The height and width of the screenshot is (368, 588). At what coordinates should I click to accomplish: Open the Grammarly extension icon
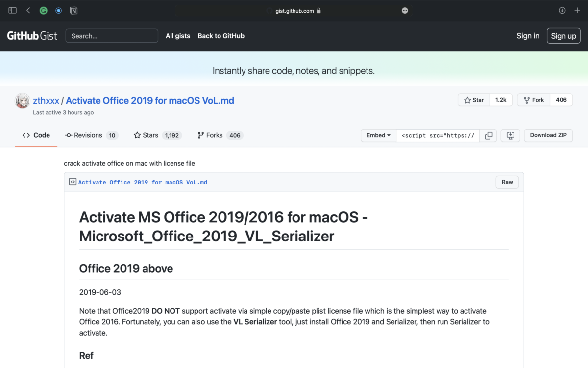pos(43,10)
